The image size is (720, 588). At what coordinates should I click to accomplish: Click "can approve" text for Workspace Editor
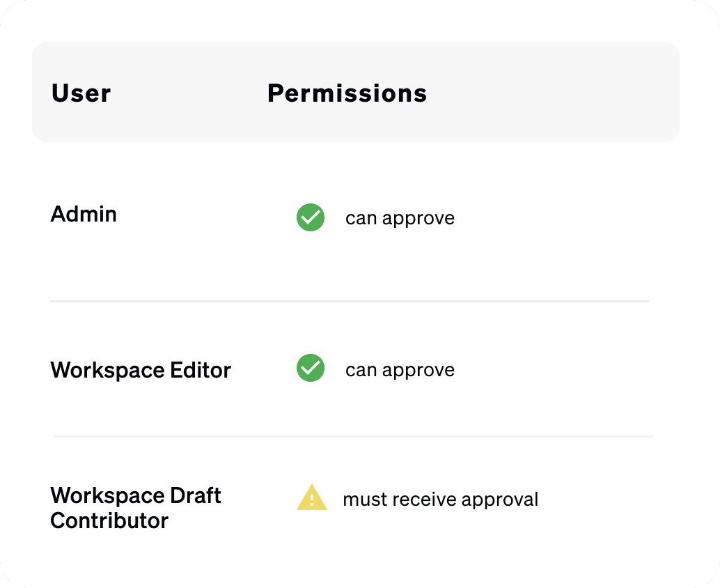coord(400,370)
